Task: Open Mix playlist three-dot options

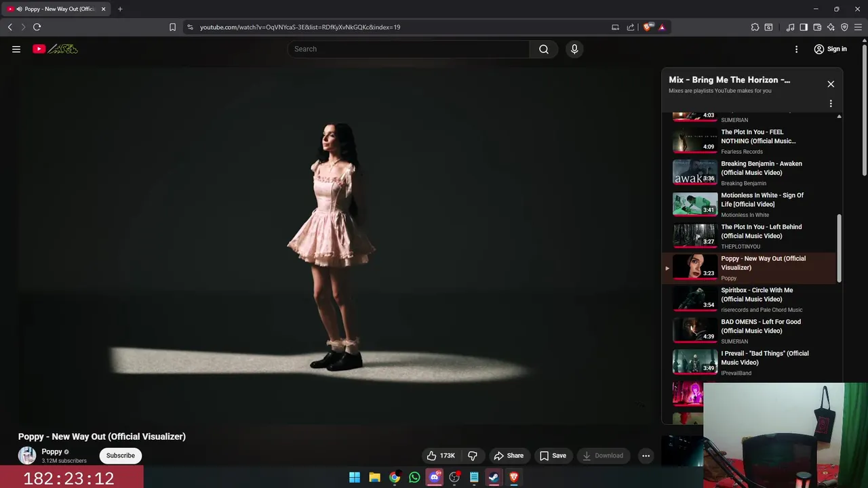Action: click(x=831, y=104)
